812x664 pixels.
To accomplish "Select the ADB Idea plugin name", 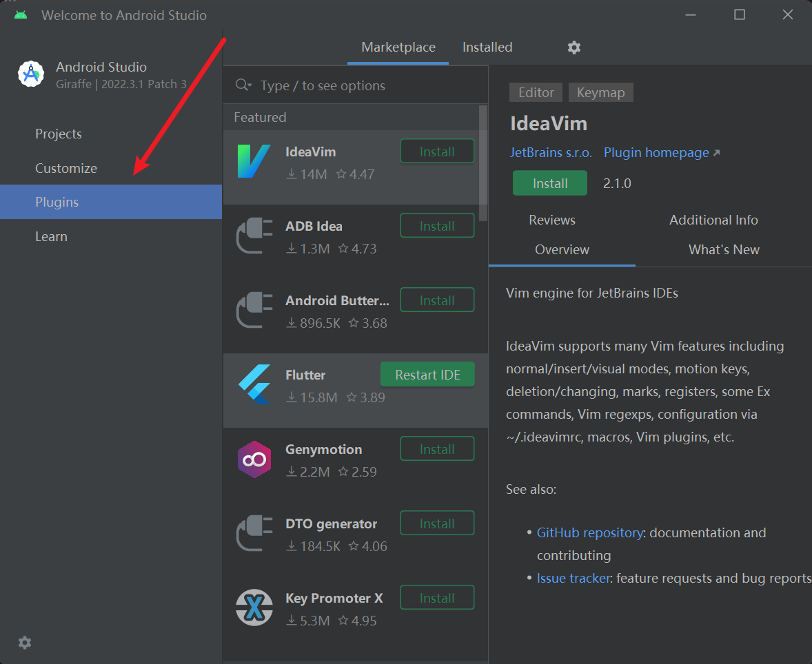I will 314,226.
